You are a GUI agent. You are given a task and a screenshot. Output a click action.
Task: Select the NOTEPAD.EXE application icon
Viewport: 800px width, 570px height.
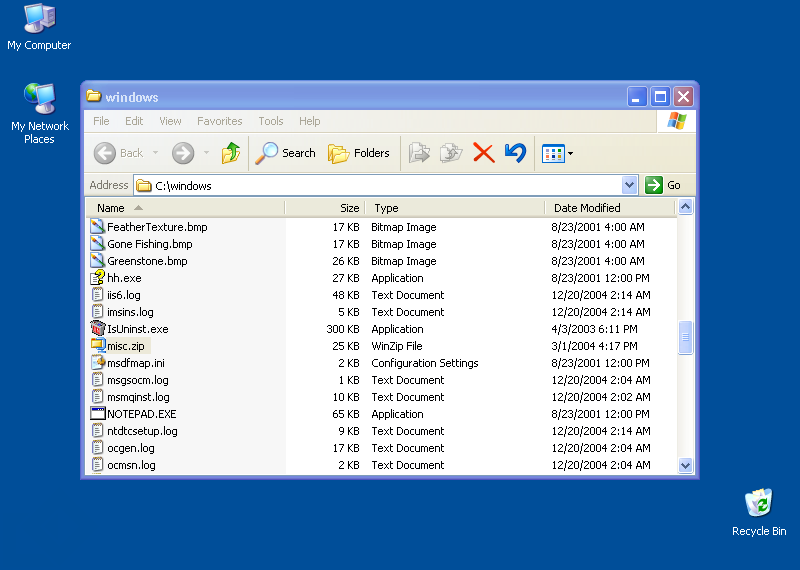[98, 414]
